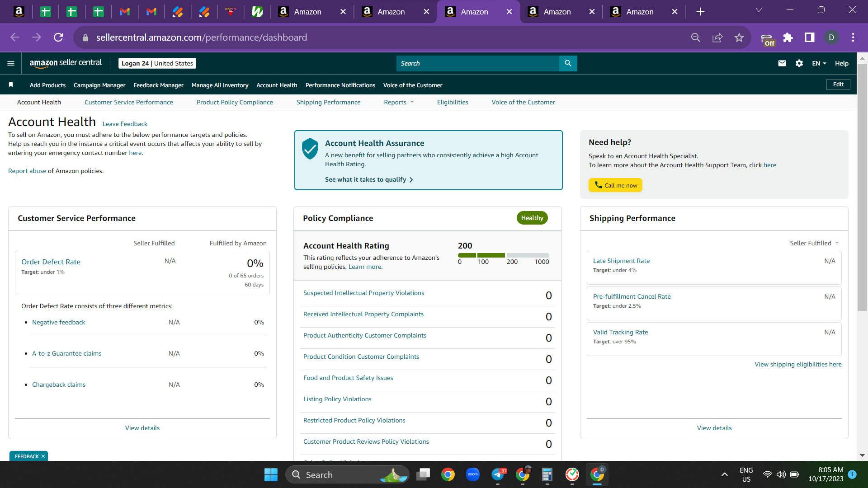Screen dimensions: 868x488
Task: Expand See what it takes to qualify
Action: pos(369,179)
